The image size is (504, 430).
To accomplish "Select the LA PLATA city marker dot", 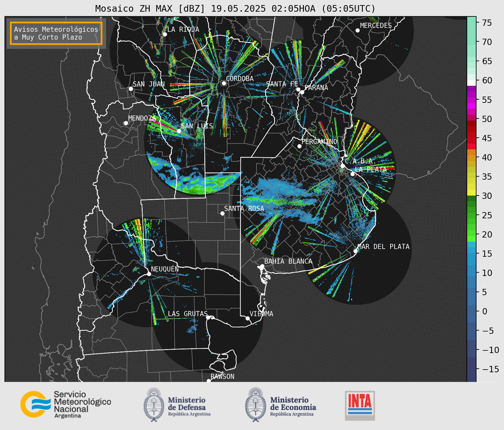I will [353, 174].
